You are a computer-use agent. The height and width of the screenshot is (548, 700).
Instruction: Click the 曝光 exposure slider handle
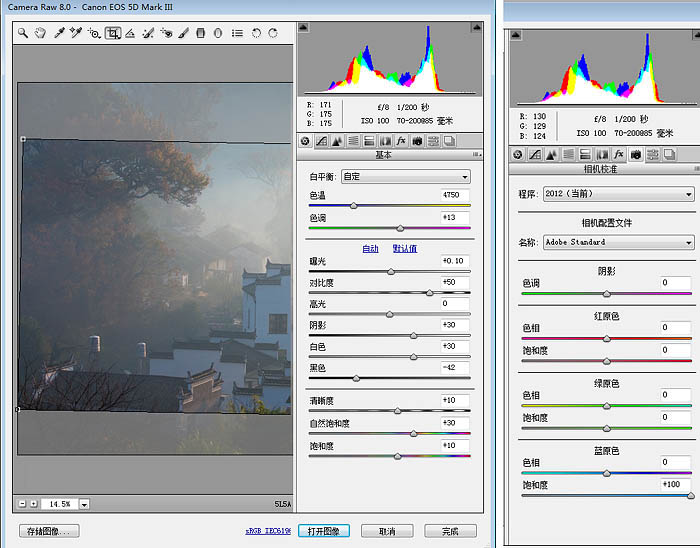click(x=391, y=271)
